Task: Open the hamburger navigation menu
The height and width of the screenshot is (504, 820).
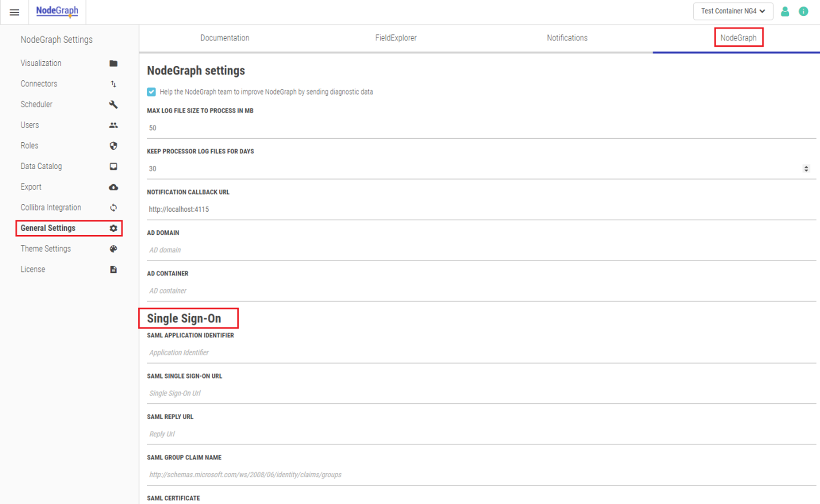Action: [14, 12]
